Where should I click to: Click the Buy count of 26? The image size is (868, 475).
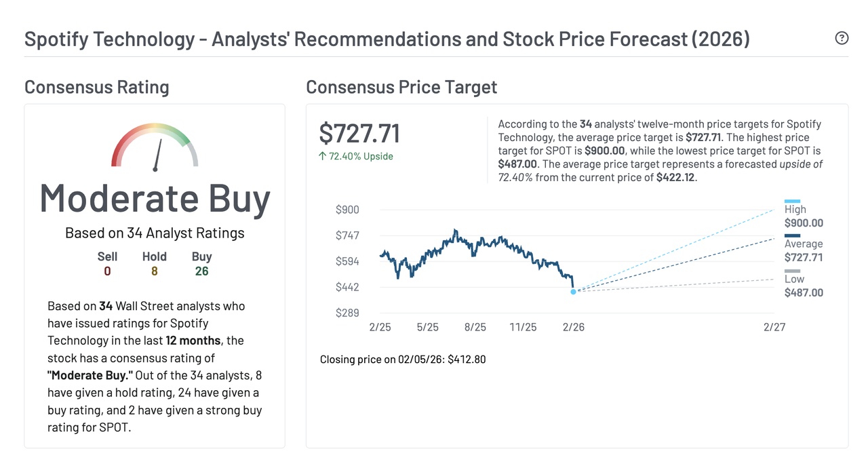(201, 271)
